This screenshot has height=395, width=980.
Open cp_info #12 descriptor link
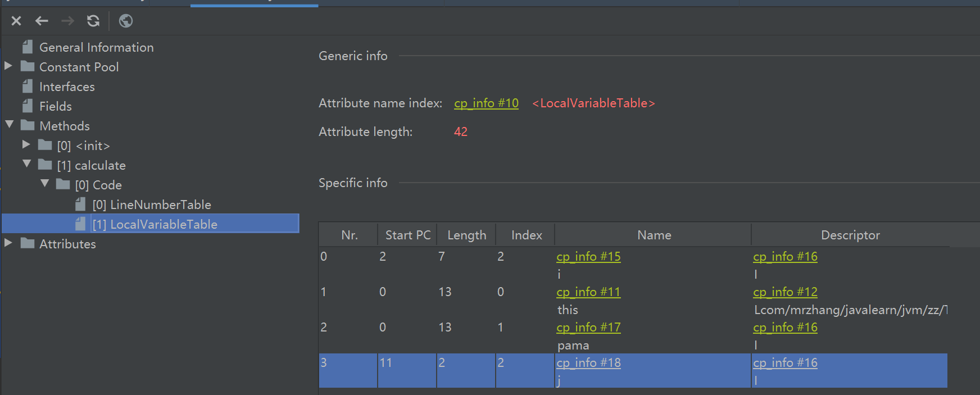coord(785,292)
